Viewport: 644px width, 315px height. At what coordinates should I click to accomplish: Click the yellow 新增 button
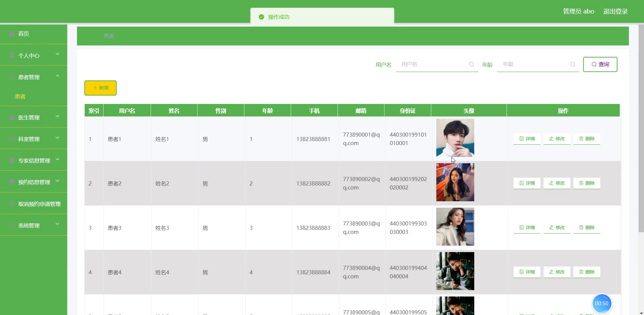(100, 88)
